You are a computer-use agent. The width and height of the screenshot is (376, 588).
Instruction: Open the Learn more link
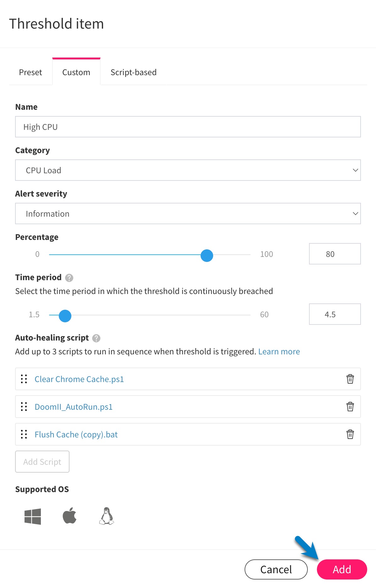[279, 351]
